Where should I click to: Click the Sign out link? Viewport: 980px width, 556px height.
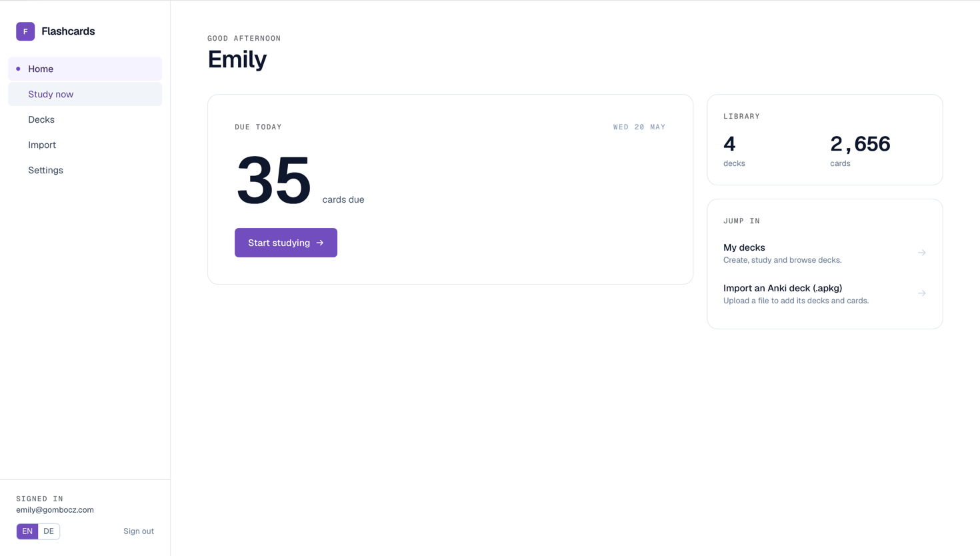click(139, 531)
